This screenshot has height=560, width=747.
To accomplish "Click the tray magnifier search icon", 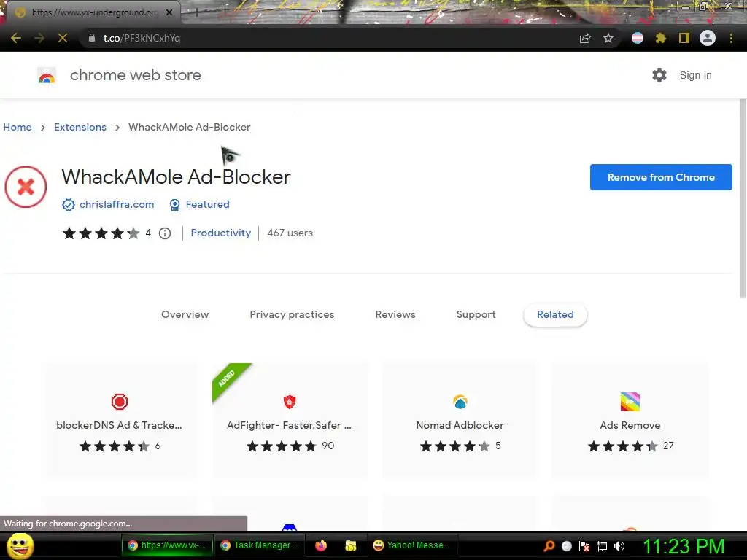I will click(549, 546).
